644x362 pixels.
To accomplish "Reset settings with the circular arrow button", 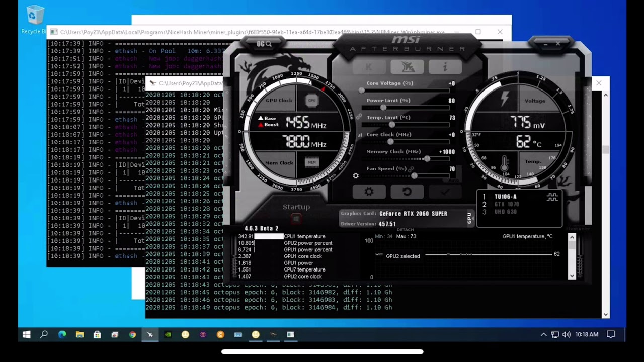I will coord(407,192).
